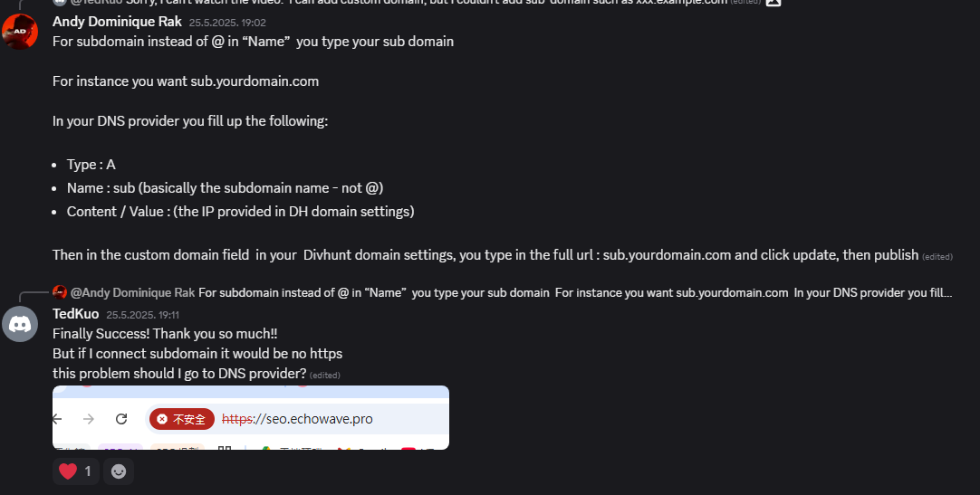Image resolution: width=980 pixels, height=495 pixels.
Task: Click the (edited) label after 'then publish'
Action: tap(937, 257)
